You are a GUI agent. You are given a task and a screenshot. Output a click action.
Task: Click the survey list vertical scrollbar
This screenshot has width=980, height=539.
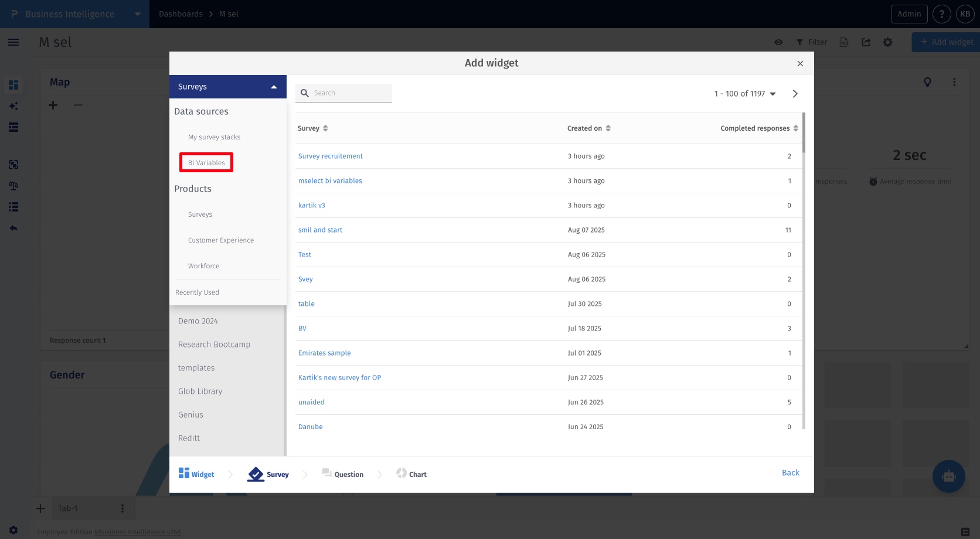tap(804, 133)
